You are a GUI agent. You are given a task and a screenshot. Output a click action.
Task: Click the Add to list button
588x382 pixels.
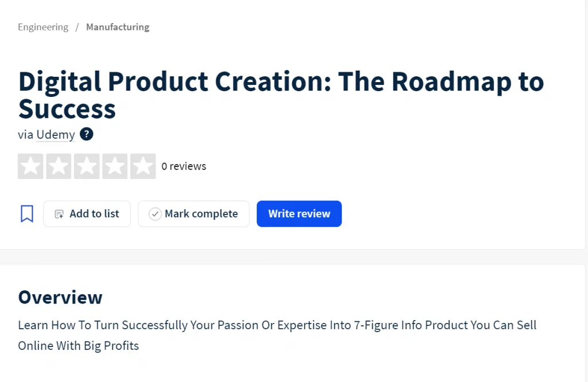click(87, 214)
